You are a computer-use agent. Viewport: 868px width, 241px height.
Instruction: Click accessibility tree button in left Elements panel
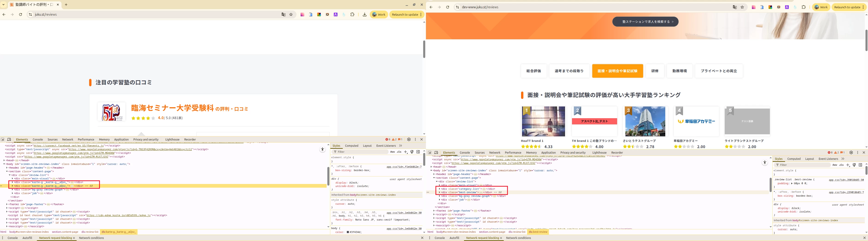(323, 149)
